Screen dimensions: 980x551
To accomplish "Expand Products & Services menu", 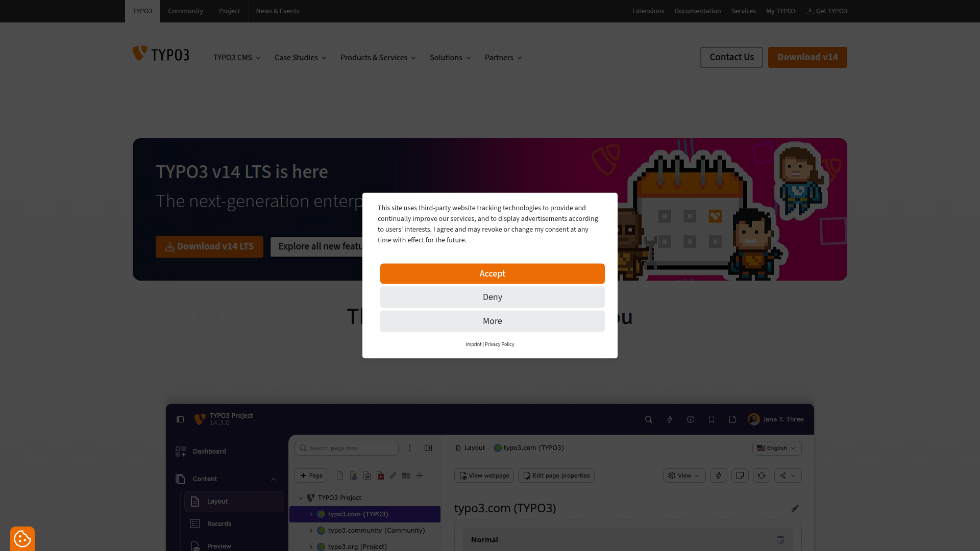I will click(x=378, y=58).
